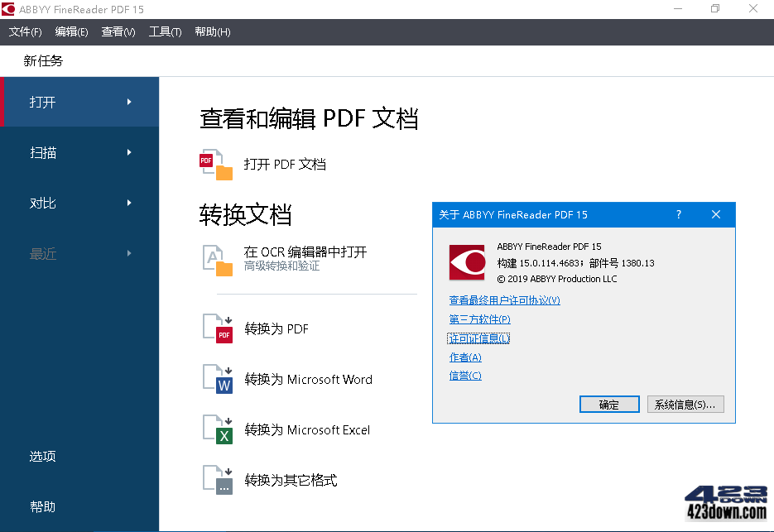The height and width of the screenshot is (532, 774).
Task: Open the 工具 menu
Action: pyautogui.click(x=165, y=31)
